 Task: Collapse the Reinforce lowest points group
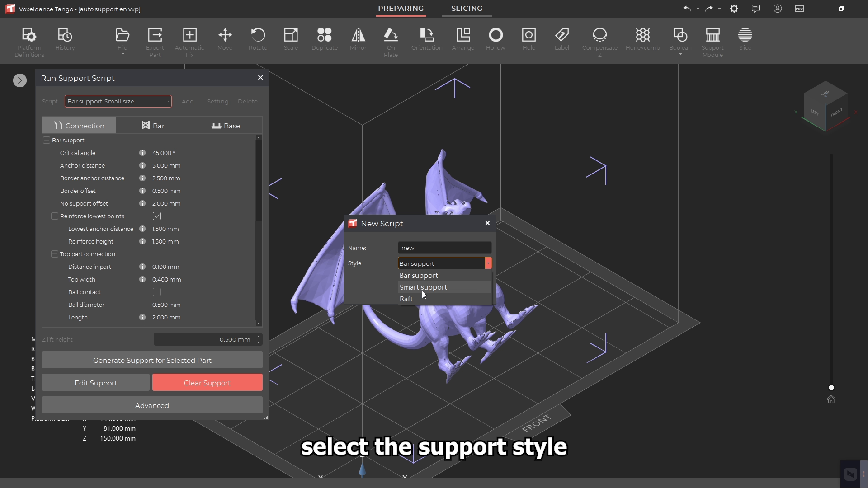click(x=55, y=216)
